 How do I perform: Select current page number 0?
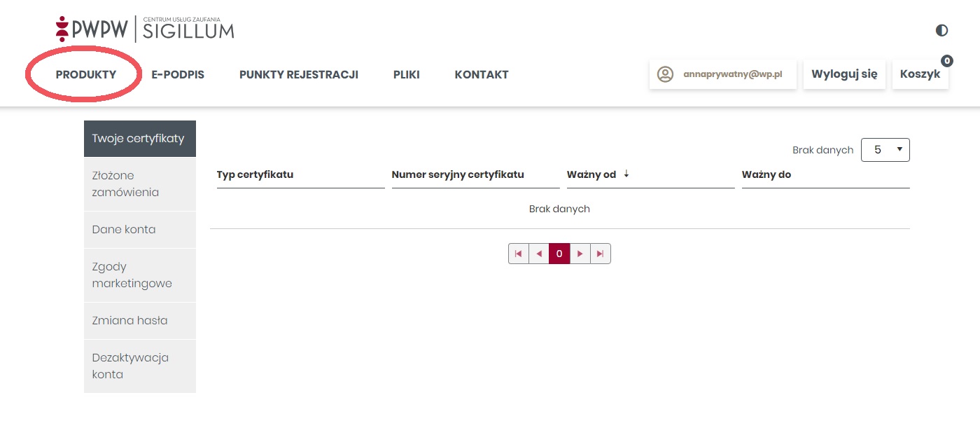point(559,254)
